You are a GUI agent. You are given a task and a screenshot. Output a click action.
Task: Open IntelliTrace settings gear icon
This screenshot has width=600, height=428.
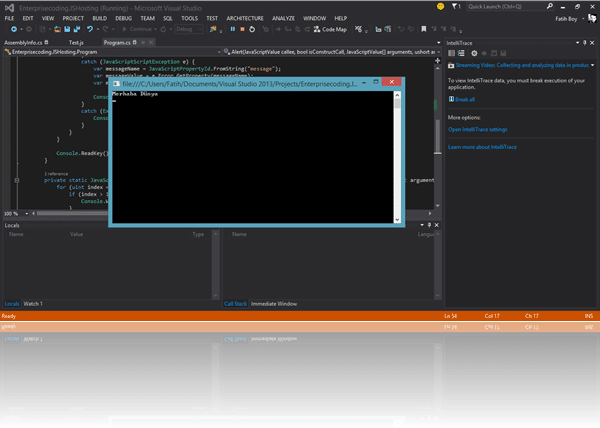[474, 53]
